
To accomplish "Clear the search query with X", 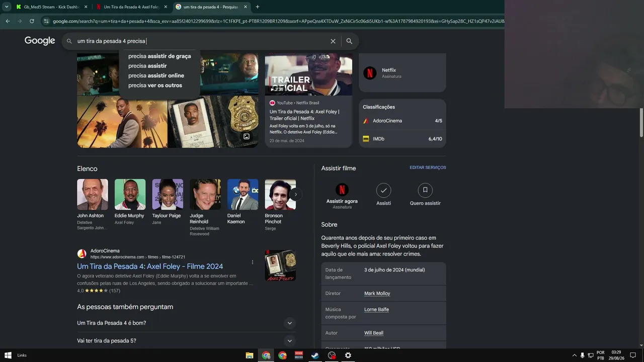I will coord(333,41).
